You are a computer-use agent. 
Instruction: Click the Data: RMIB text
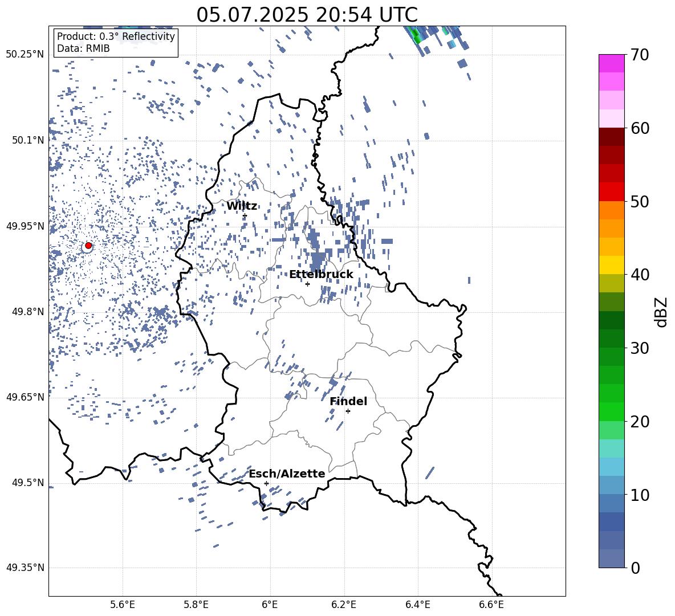point(83,48)
